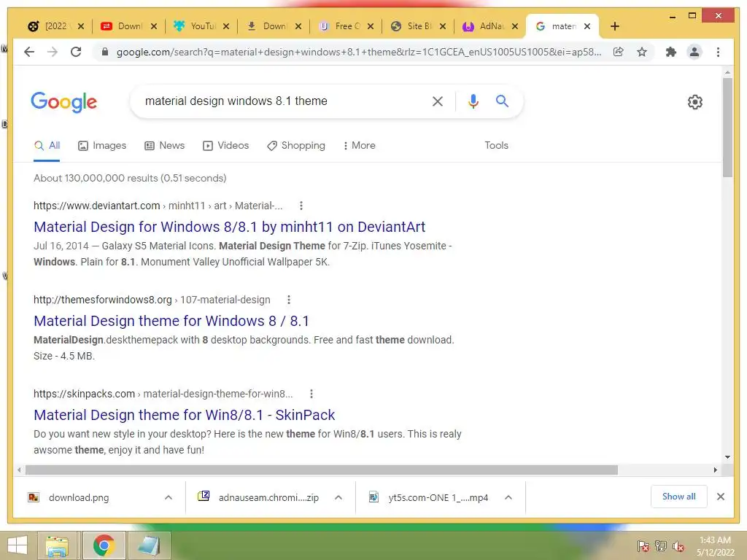
Task: Open the notepad app in taskbar
Action: [x=149, y=545]
